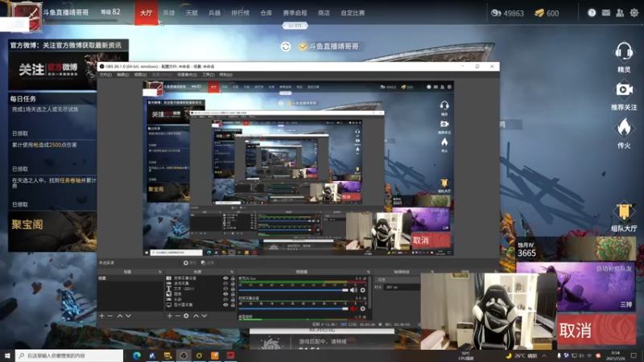Toggle the lock on 视频采集设备 source
This screenshot has width=644, height=362.
coord(233,278)
